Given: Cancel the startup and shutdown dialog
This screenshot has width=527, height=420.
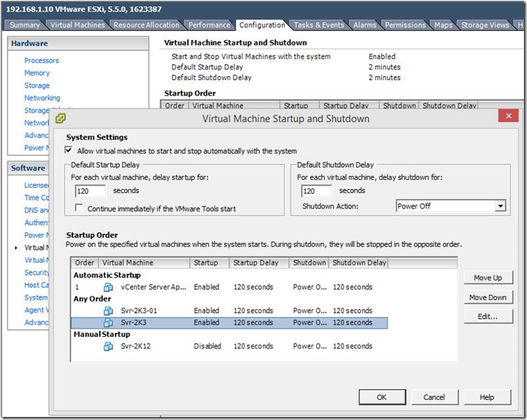Looking at the screenshot, I should [x=435, y=397].
